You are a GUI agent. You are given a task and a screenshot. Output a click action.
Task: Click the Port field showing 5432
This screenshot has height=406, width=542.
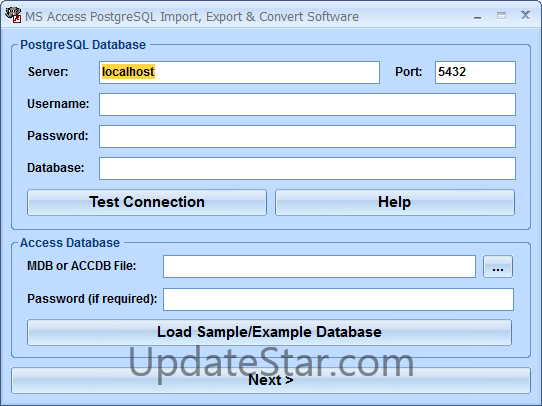pyautogui.click(x=475, y=72)
